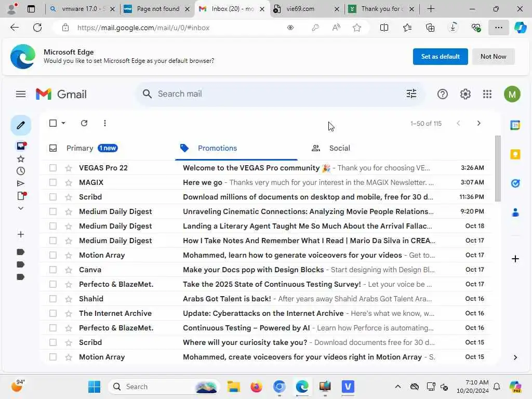Open the three-dot More options menu
This screenshot has height=399, width=532.
pos(105,123)
